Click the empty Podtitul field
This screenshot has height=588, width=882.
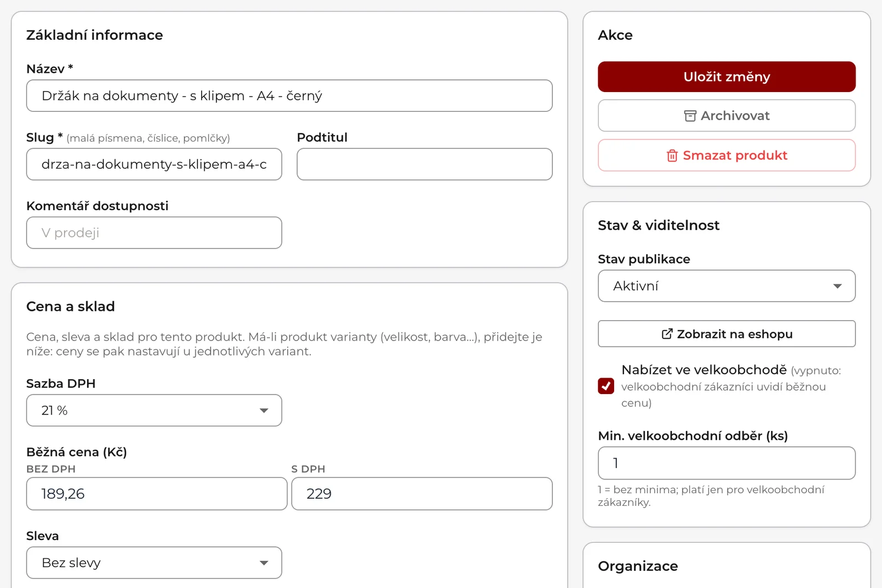424,164
